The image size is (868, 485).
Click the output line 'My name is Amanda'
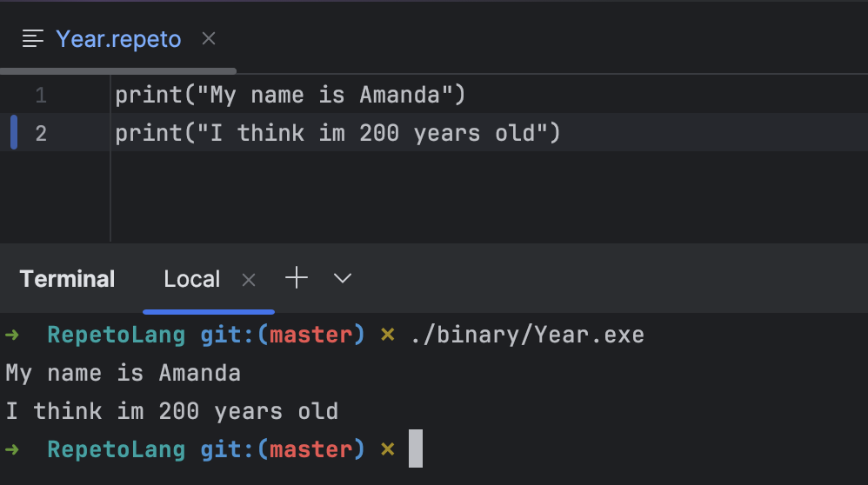click(123, 373)
